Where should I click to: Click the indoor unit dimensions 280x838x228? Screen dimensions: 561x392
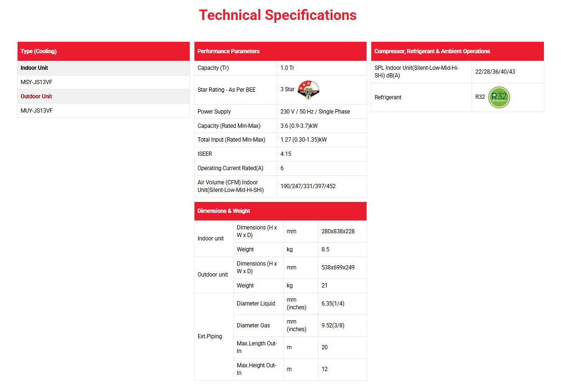point(338,231)
